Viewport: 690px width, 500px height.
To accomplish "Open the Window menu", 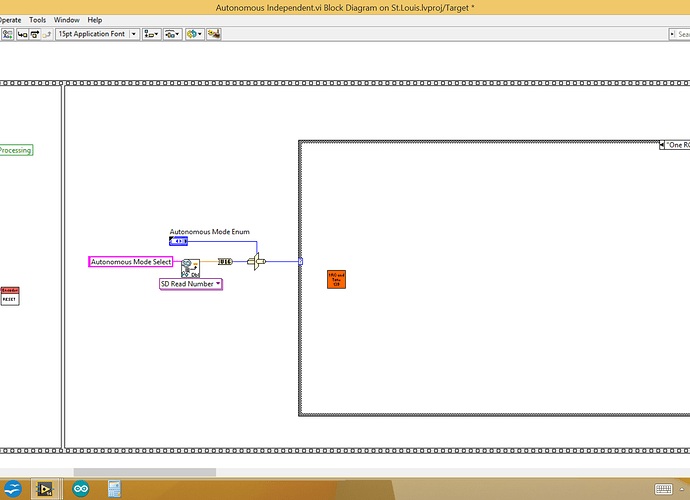I will 66,20.
